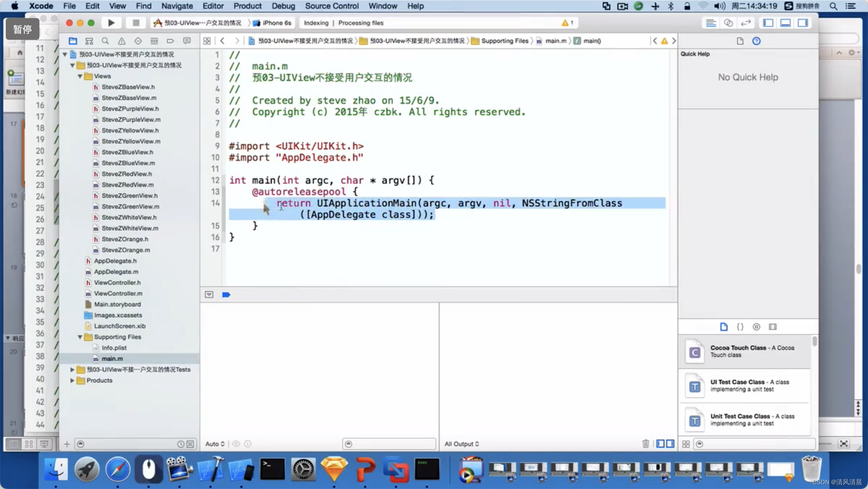This screenshot has height=489, width=868.
Task: Open the Product menu
Action: coord(247,6)
